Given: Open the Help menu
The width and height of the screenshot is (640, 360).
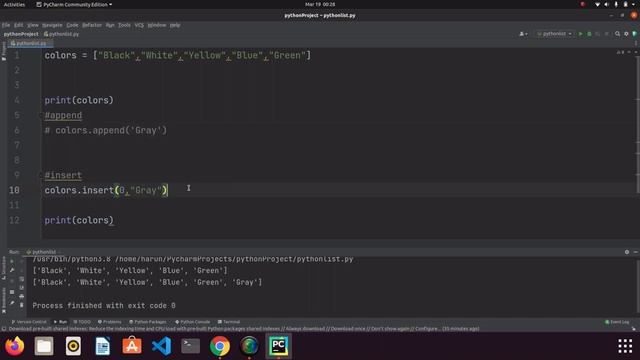Looking at the screenshot, I should click(175, 25).
